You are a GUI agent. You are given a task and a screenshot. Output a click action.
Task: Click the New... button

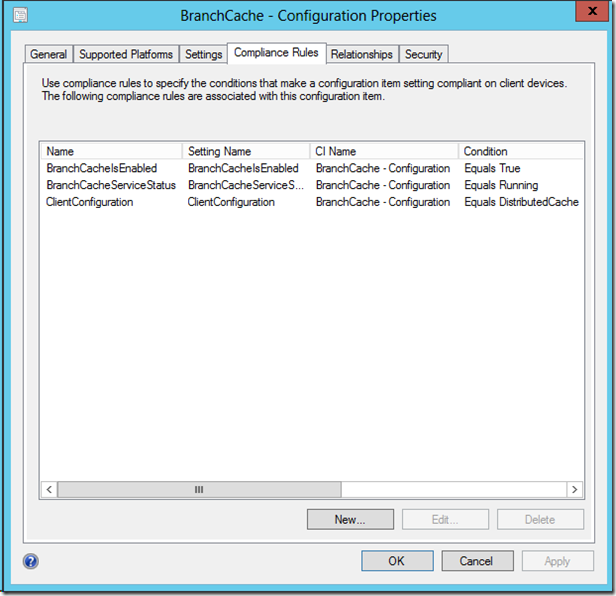pyautogui.click(x=350, y=519)
